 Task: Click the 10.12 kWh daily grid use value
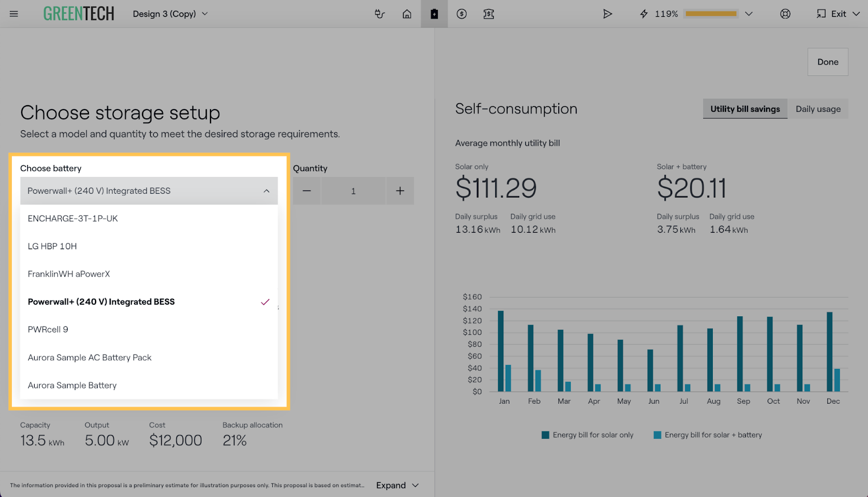tap(533, 230)
